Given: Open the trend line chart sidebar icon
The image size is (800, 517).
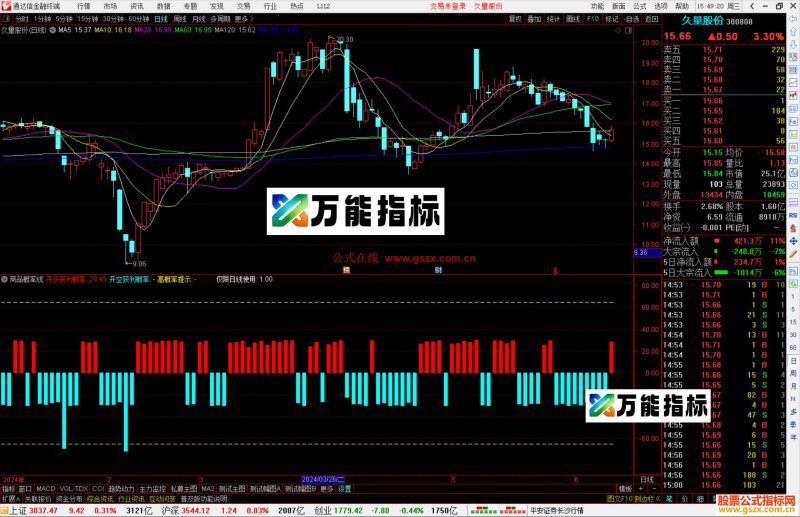Looking at the screenshot, I should click(793, 82).
